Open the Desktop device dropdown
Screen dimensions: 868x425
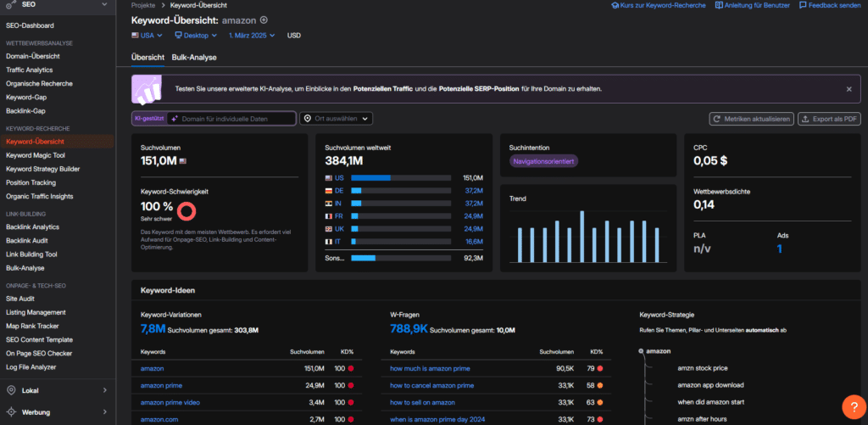click(x=196, y=36)
